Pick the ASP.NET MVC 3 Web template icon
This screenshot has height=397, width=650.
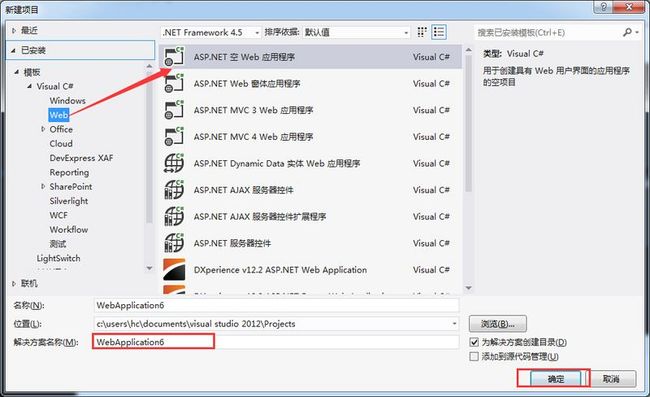pos(174,110)
